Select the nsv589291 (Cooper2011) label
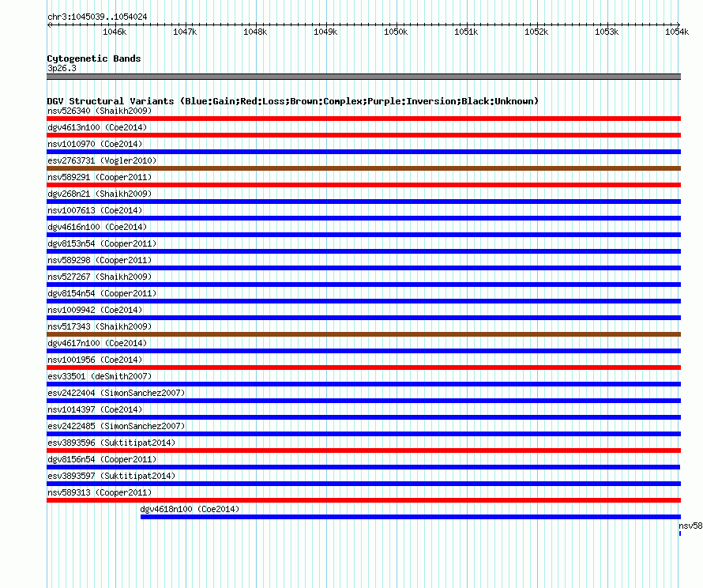 pos(100,177)
